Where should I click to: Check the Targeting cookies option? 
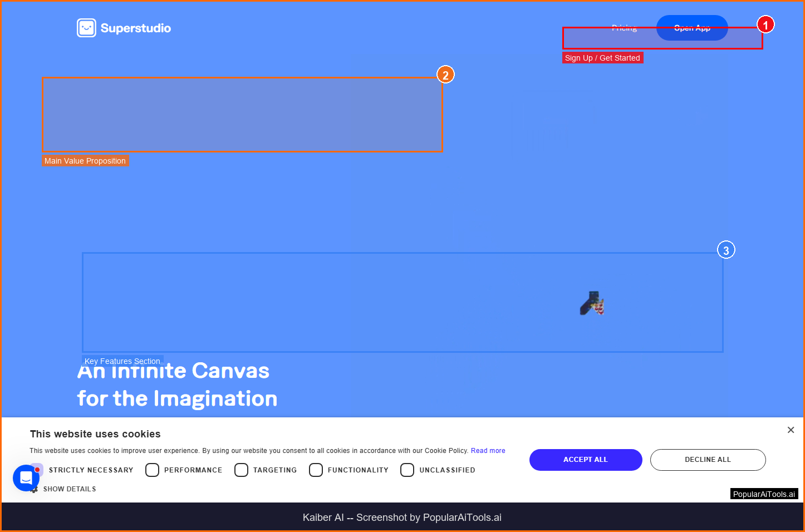pos(241,470)
